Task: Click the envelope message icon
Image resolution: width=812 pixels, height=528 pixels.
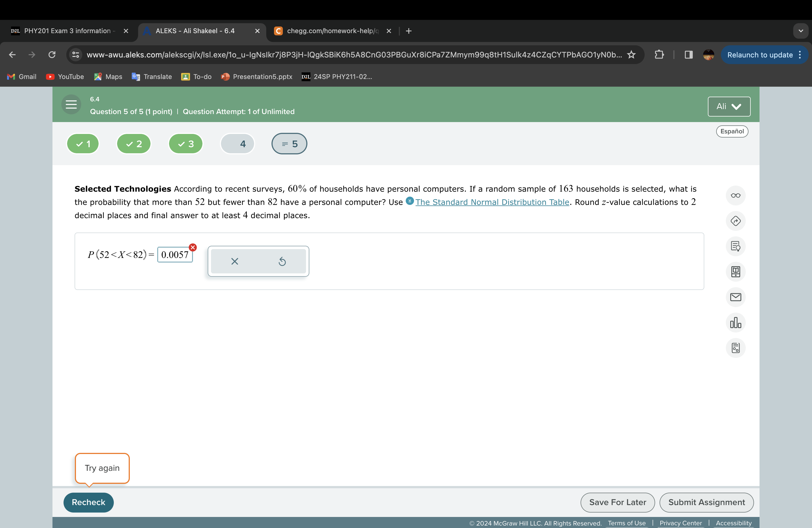Action: pyautogui.click(x=735, y=297)
